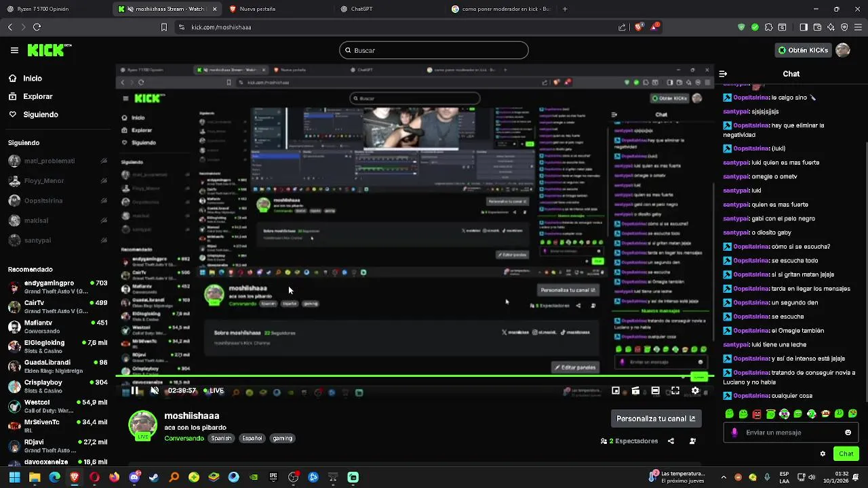Screen dimensions: 868x488
Task: Insert the red angry emote
Action: pos(757,414)
